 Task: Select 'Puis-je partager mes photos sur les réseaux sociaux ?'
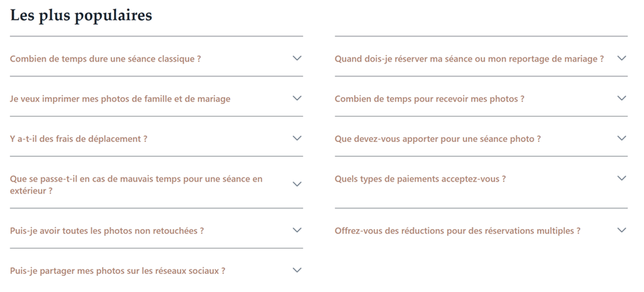coord(117,271)
